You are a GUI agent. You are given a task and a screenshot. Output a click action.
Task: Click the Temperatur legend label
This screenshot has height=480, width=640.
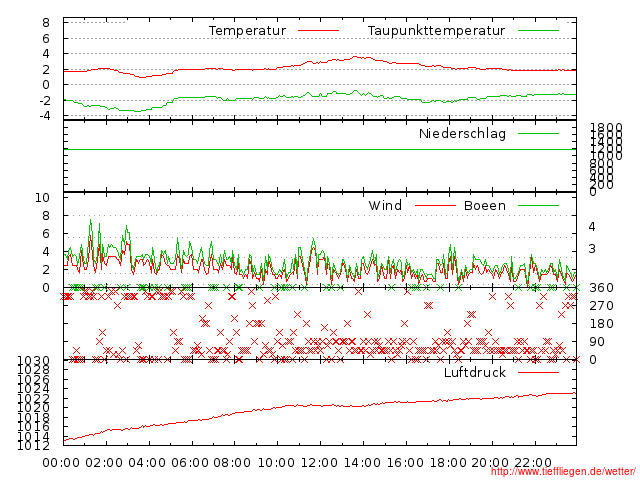tap(247, 31)
